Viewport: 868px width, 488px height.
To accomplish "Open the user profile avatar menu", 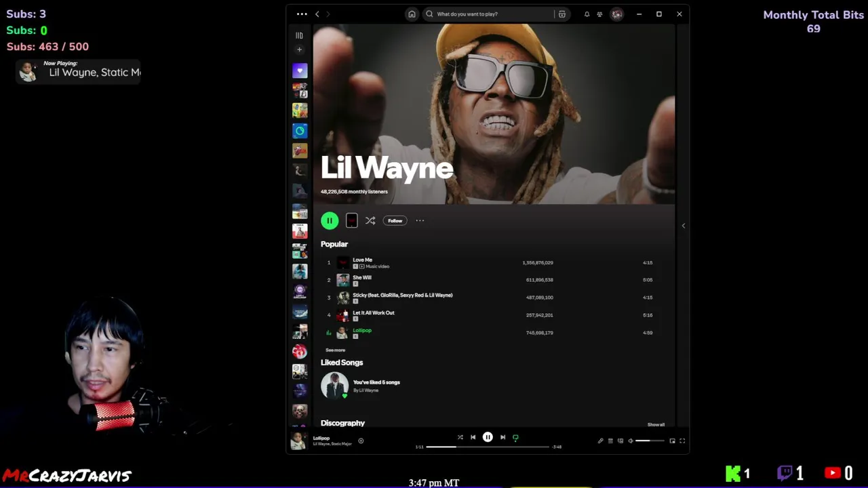I will 616,14.
